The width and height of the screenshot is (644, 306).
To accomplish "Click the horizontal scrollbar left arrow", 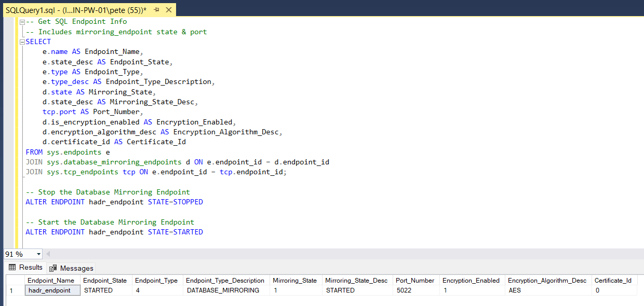I will [x=48, y=254].
